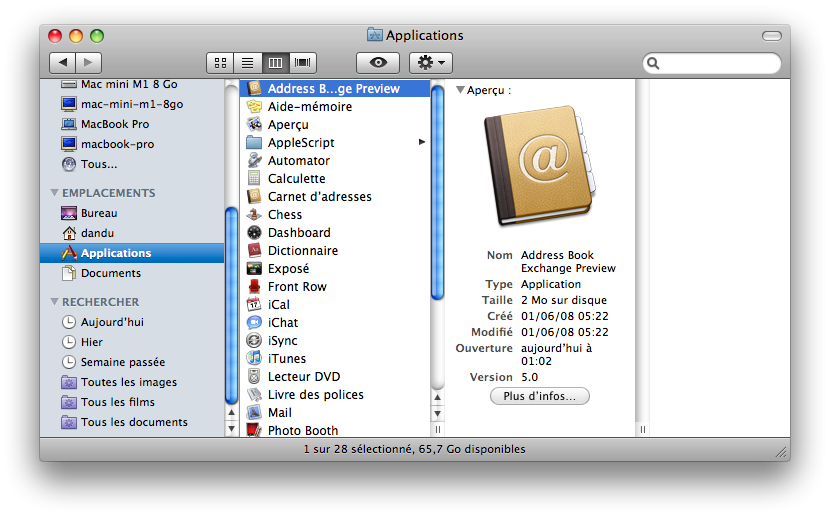This screenshot has width=830, height=516.
Task: Click the sidebar scrollbar thumb
Action: 231,306
